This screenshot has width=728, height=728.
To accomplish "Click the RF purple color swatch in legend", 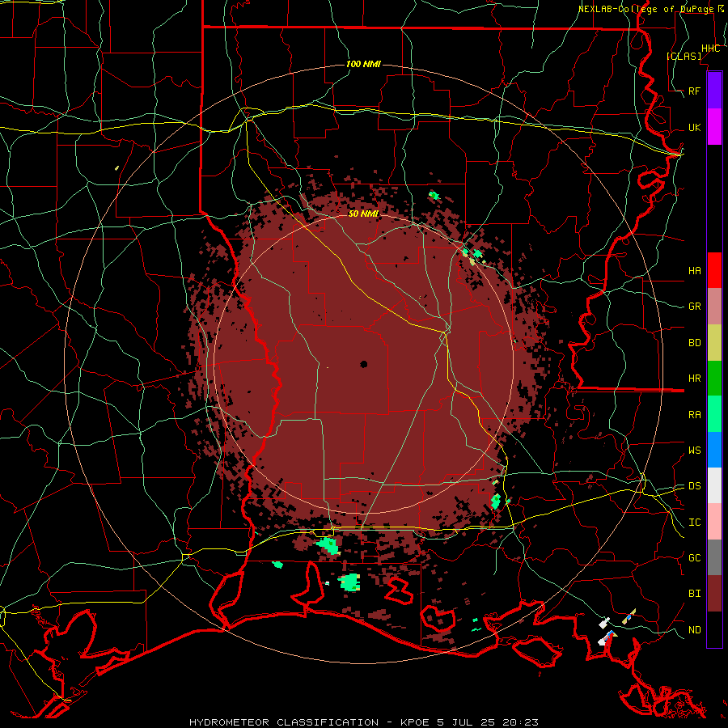I will coord(714,91).
